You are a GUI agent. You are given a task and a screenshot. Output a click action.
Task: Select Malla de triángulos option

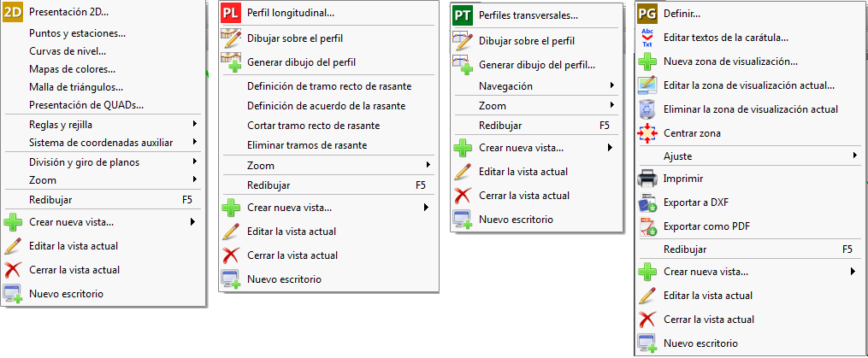(75, 87)
